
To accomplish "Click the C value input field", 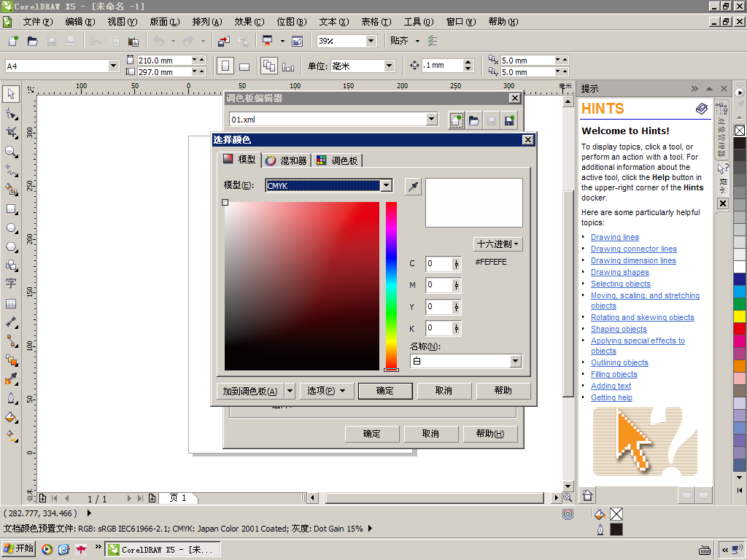I will (438, 264).
